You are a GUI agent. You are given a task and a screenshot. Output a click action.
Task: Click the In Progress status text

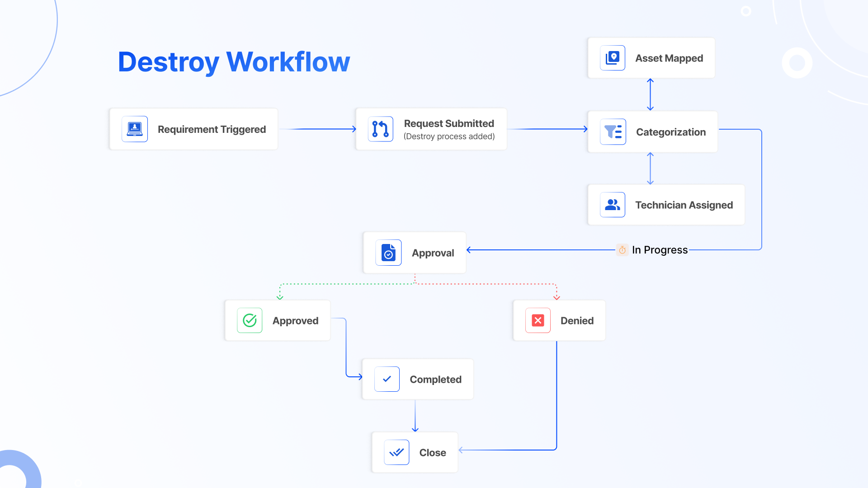660,250
